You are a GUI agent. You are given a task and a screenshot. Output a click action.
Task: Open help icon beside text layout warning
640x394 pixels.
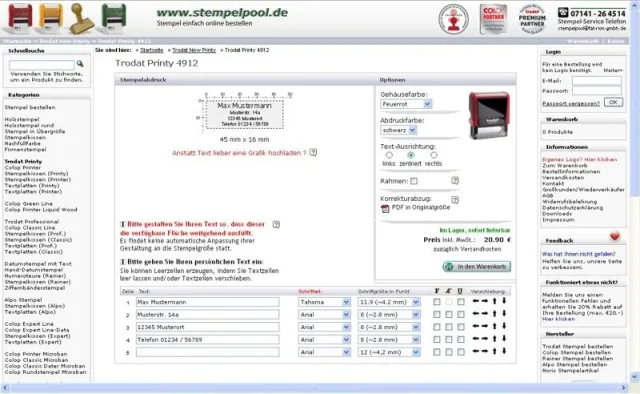(276, 225)
